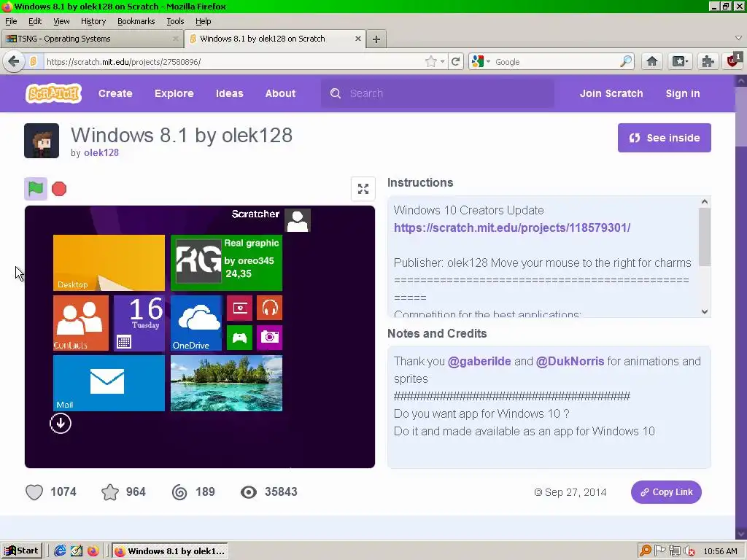The image size is (747, 560).
Task: Click the Copy Link button
Action: coord(666,492)
